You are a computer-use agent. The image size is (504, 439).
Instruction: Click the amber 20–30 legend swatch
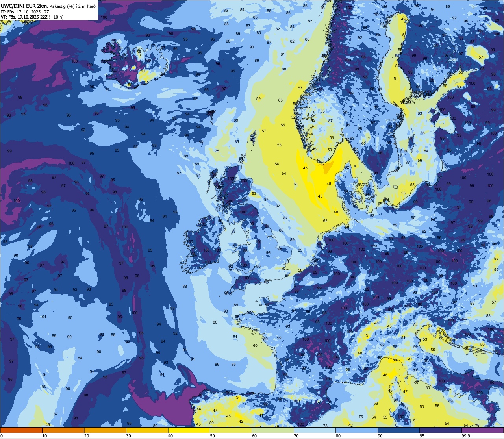105,430
